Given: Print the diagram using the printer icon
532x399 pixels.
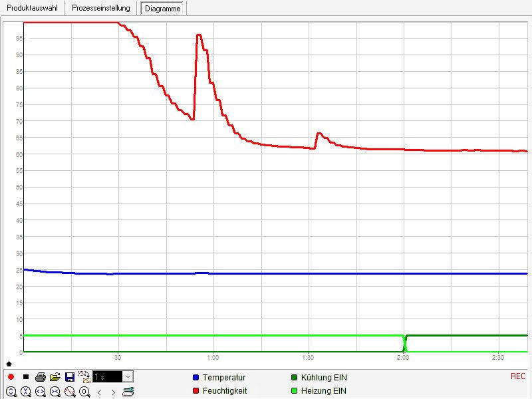Looking at the screenshot, I should click(x=41, y=377).
